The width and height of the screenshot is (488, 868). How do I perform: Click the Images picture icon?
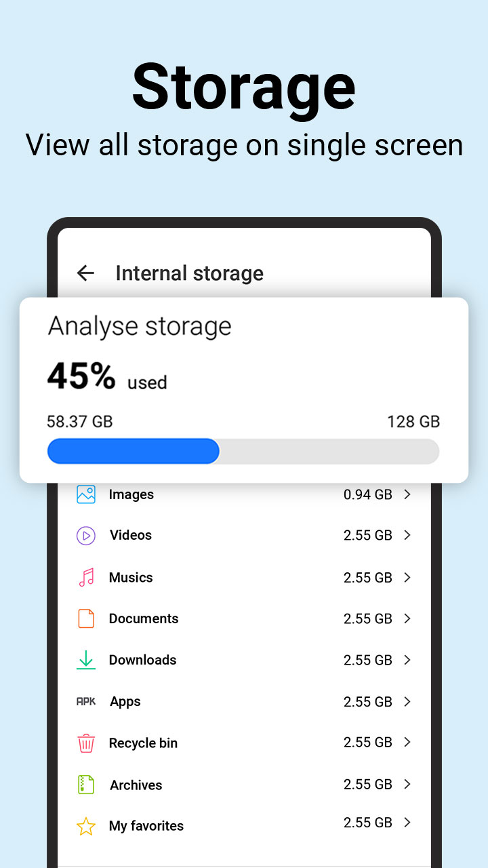coord(86,494)
